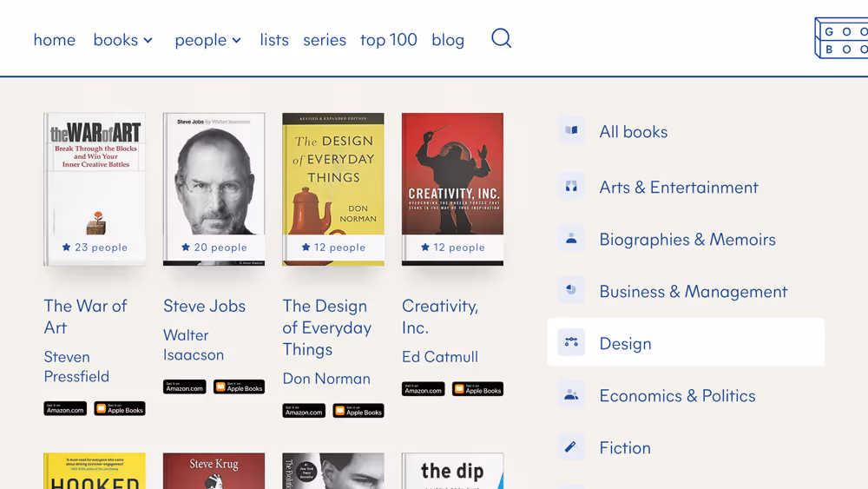This screenshot has height=489, width=868.
Task: Open the top 100 page
Action: [x=389, y=40]
